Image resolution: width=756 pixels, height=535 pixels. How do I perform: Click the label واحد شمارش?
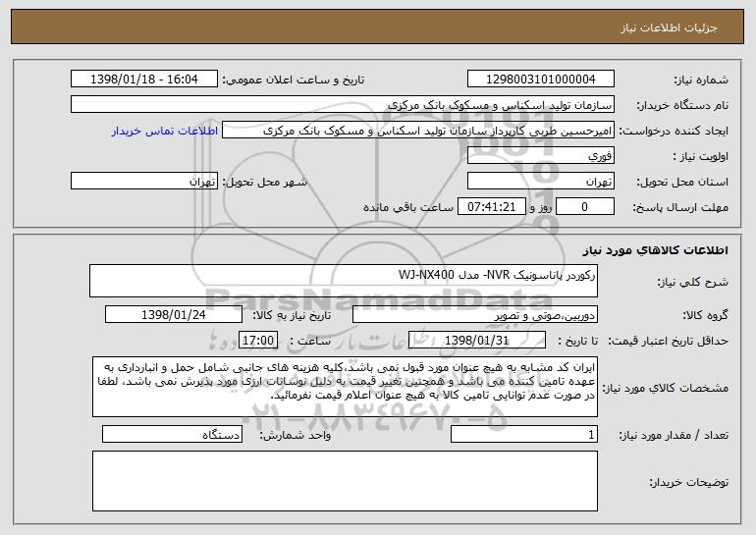pos(296,435)
